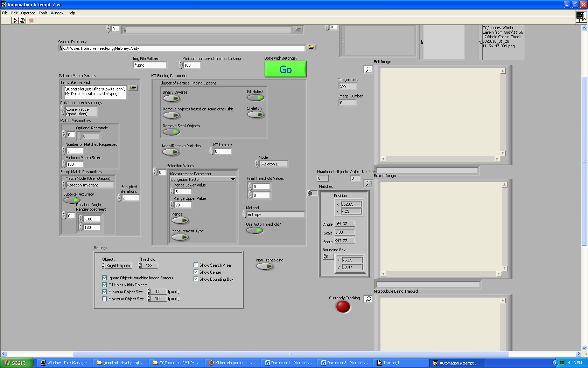Click the Abort Execution stop icon
The image size is (588, 368).
click(x=31, y=20)
